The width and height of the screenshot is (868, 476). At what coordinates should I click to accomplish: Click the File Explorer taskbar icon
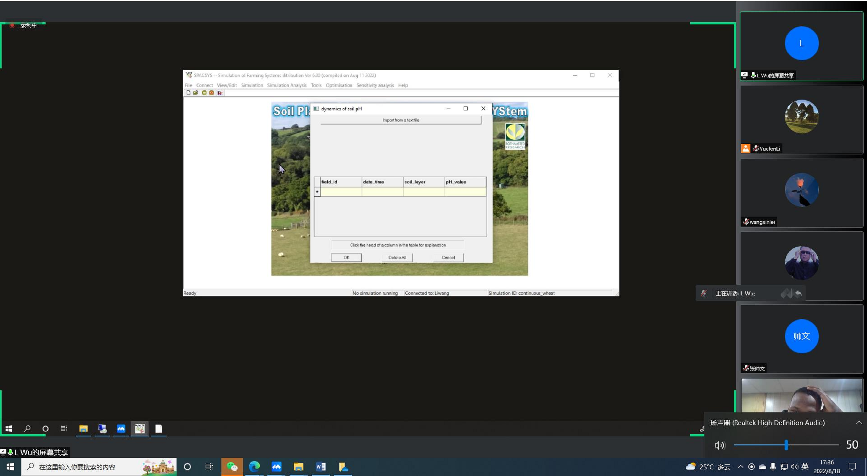coord(298,467)
